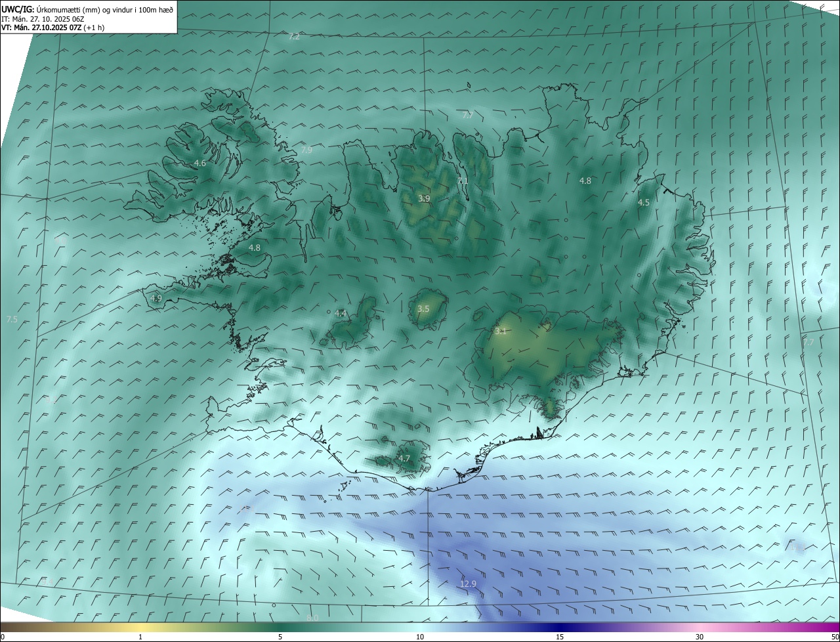Screen dimensions: 840x642
Task: Click the colorbar tick label 50
Action: [835, 637]
